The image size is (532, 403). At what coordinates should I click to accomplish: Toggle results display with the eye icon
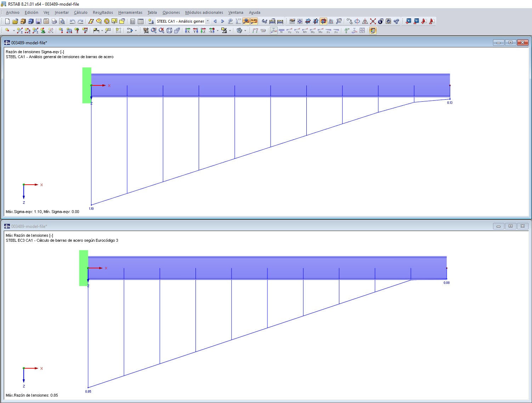(x=246, y=21)
